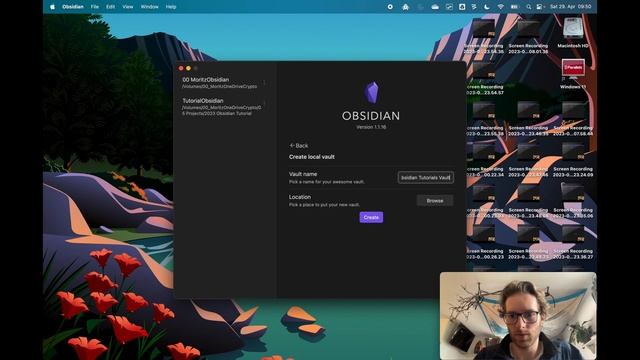Open the Macintosh HD desktop drive
Screen dimensions: 640x360
(x=573, y=33)
